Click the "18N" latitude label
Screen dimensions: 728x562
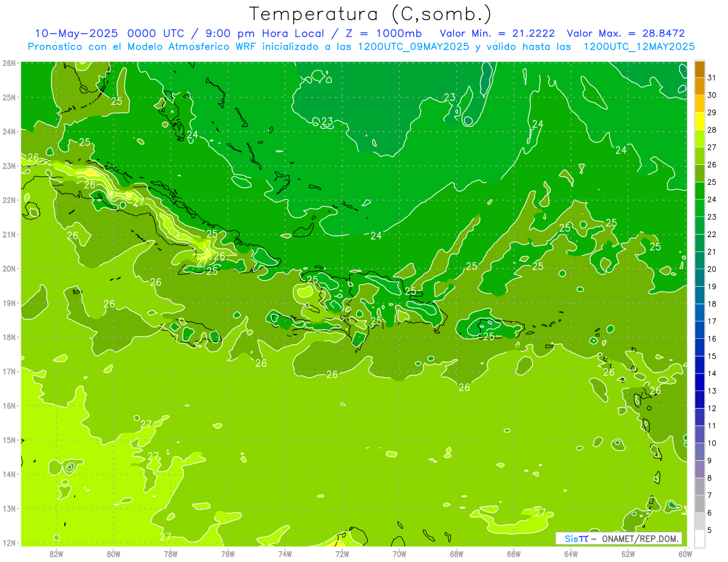pos(8,337)
